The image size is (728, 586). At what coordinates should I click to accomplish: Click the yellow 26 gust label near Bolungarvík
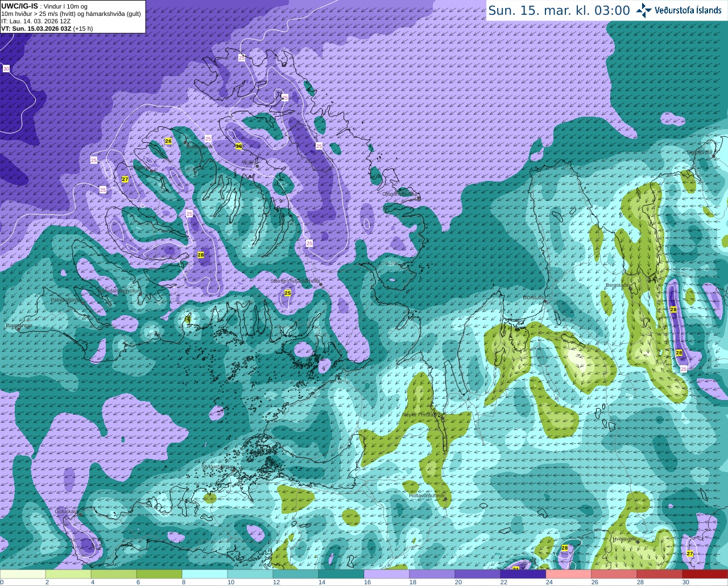[x=168, y=141]
